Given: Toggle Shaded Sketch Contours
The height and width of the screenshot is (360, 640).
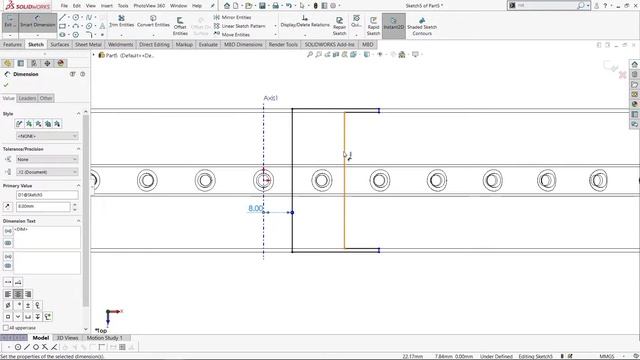Looking at the screenshot, I should (422, 26).
